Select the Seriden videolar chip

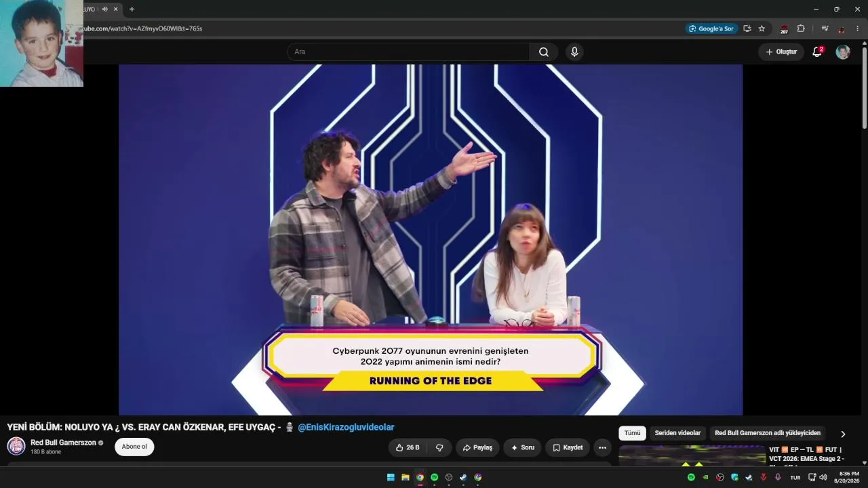click(677, 433)
